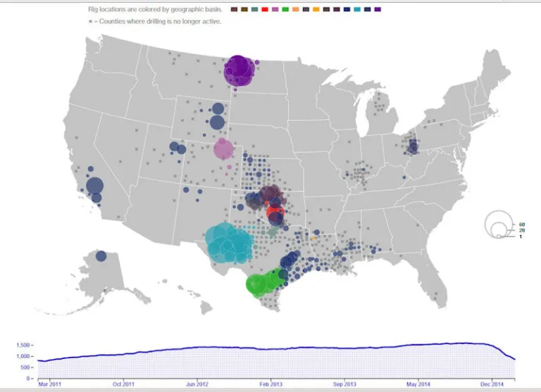Viewport: 541px width, 392px height.
Task: Click the size legend label 60
Action: [x=521, y=225]
